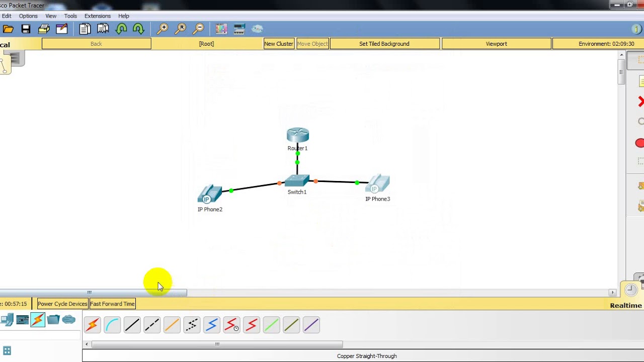This screenshot has width=644, height=362.
Task: Click the workspace horizontal scrollbar thumb
Action: coord(93,293)
